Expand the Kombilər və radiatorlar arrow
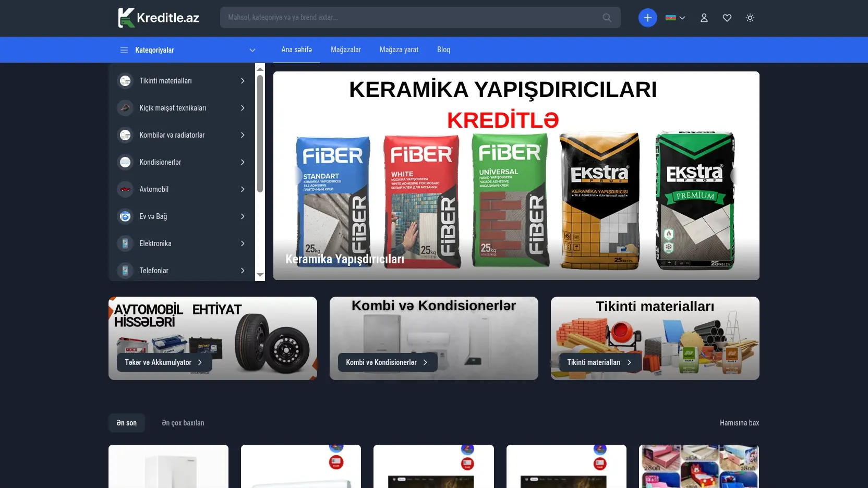This screenshot has height=488, width=868. 243,135
